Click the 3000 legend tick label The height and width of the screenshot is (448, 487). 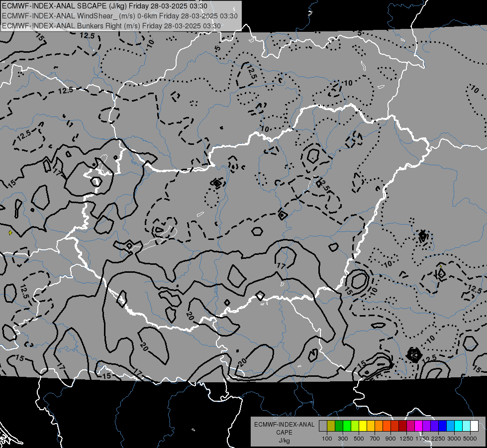(x=454, y=439)
